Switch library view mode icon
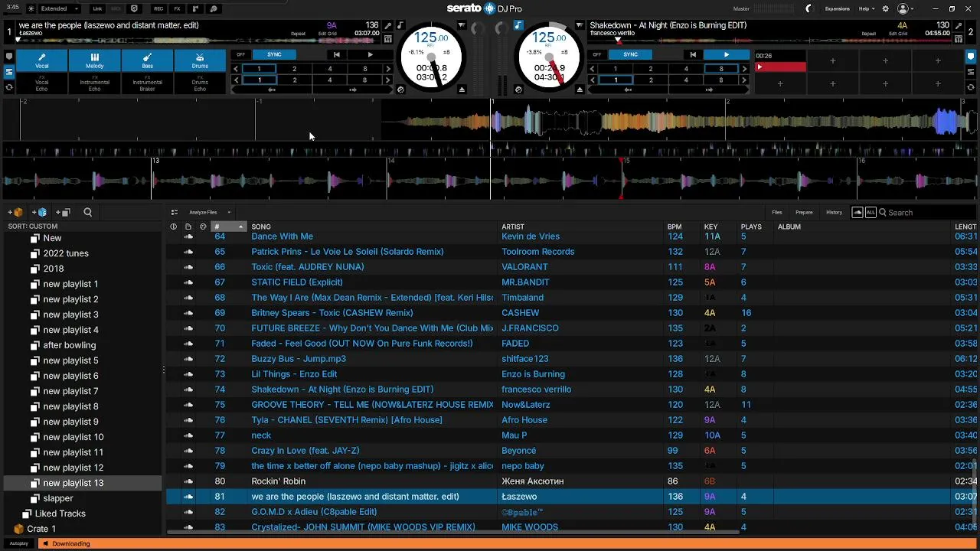980x551 pixels. click(x=175, y=212)
